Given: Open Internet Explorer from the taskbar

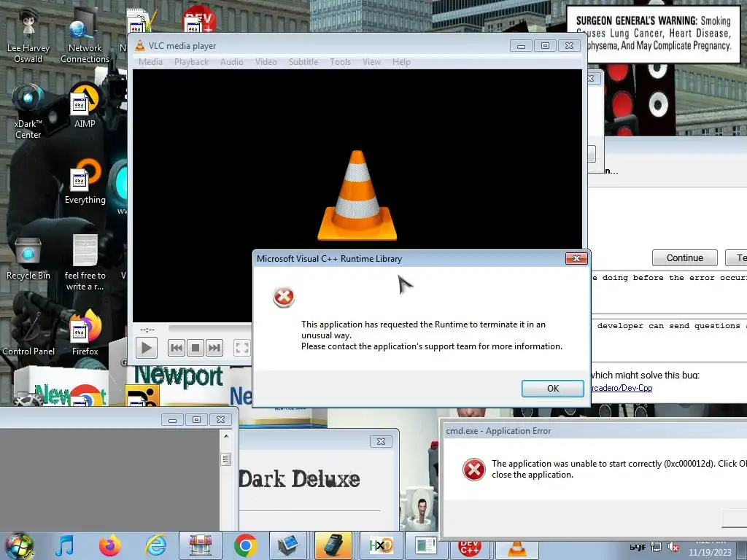Looking at the screenshot, I should tap(155, 545).
